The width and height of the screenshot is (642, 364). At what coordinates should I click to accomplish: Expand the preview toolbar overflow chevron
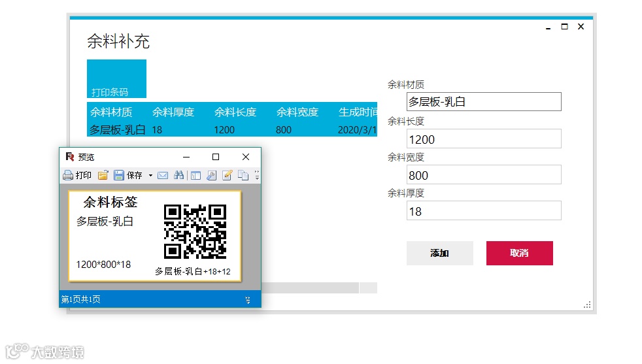click(x=257, y=175)
